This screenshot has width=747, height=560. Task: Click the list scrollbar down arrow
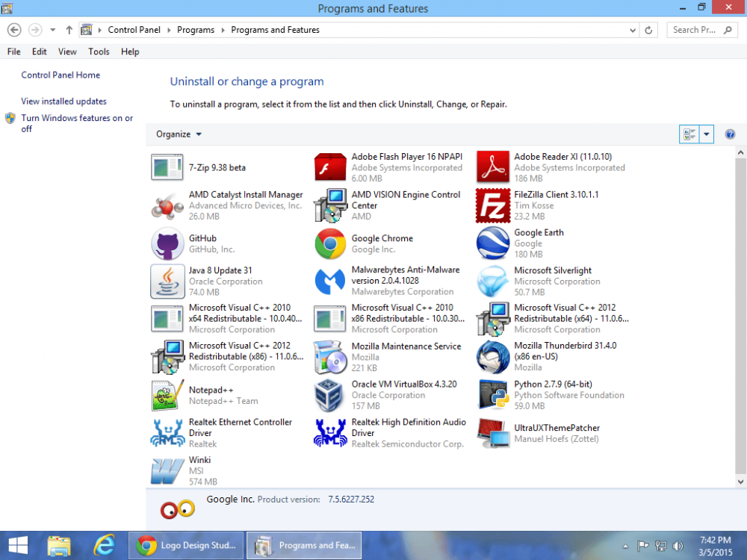740,482
